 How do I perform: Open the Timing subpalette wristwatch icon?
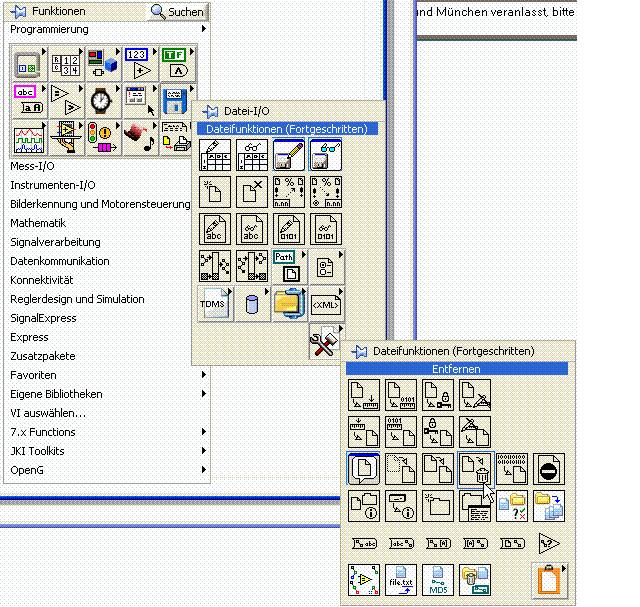point(103,100)
